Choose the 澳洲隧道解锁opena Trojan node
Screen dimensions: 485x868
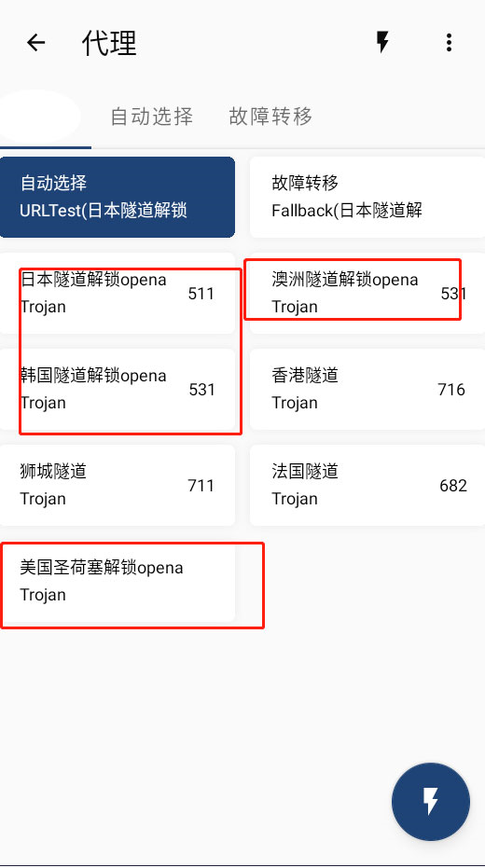[x=367, y=294]
